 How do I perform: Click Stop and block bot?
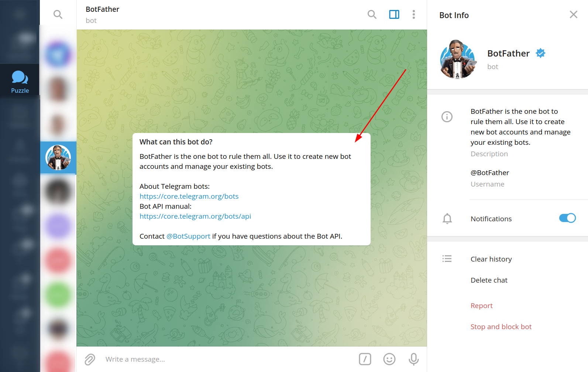501,327
